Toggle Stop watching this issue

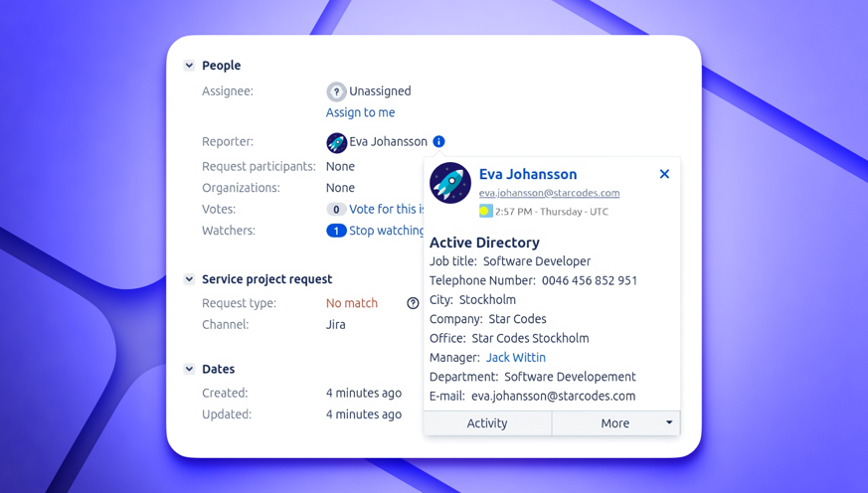point(386,231)
